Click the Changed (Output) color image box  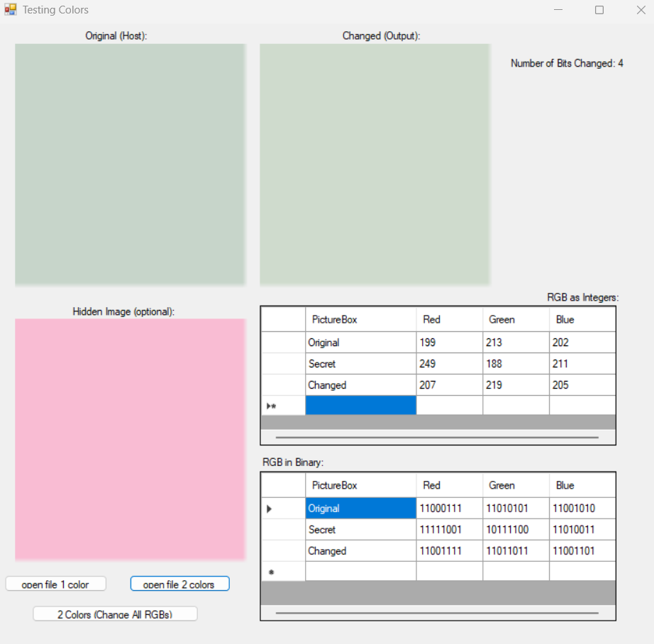[375, 165]
